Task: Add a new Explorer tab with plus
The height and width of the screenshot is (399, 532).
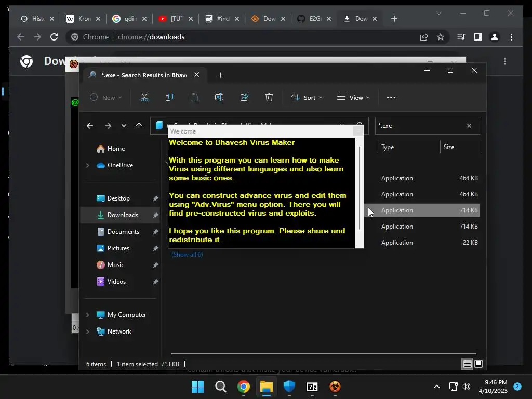Action: [220, 75]
